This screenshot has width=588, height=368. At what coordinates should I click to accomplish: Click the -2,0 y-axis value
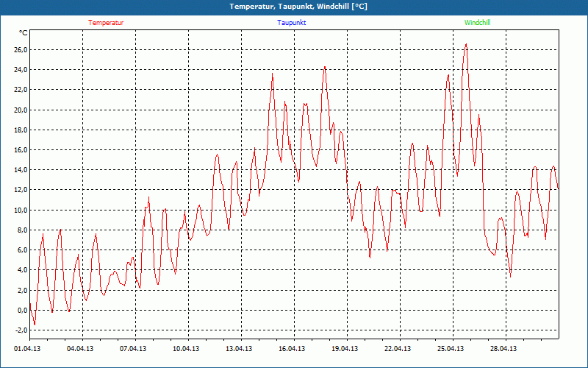[x=21, y=330]
